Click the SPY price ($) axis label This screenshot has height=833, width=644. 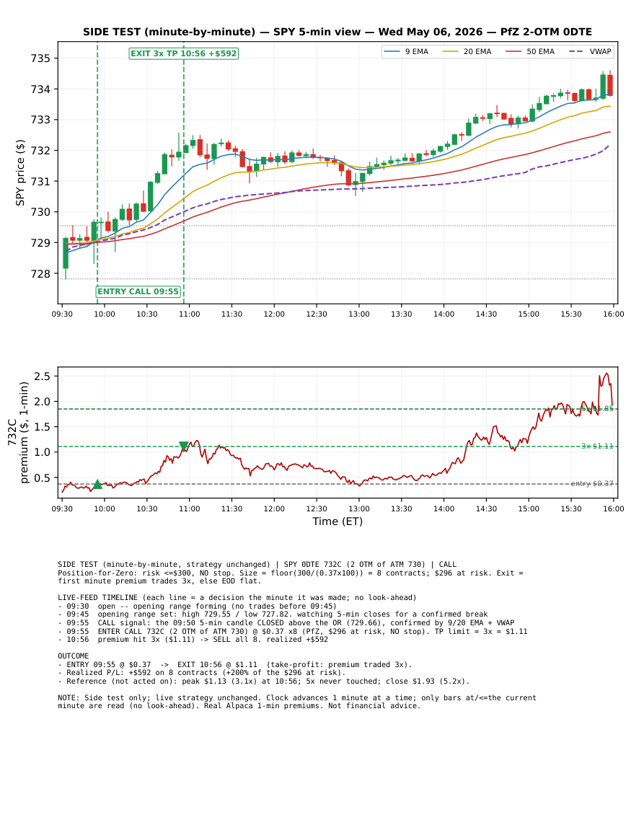[20, 172]
